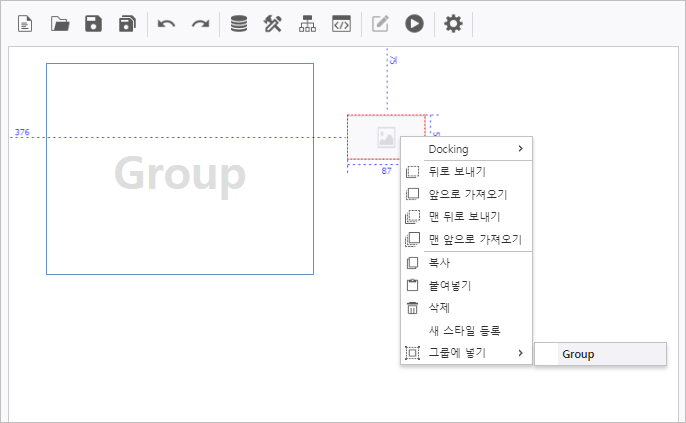Open the hierarchy structure icon
This screenshot has height=423, width=686.
(x=307, y=24)
